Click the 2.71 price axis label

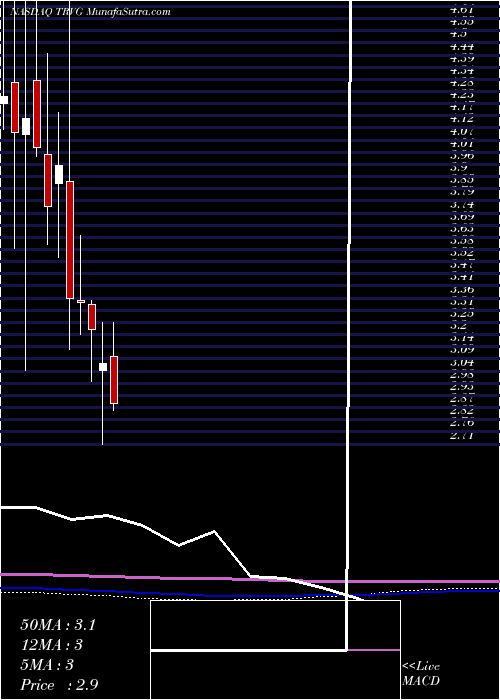point(462,435)
